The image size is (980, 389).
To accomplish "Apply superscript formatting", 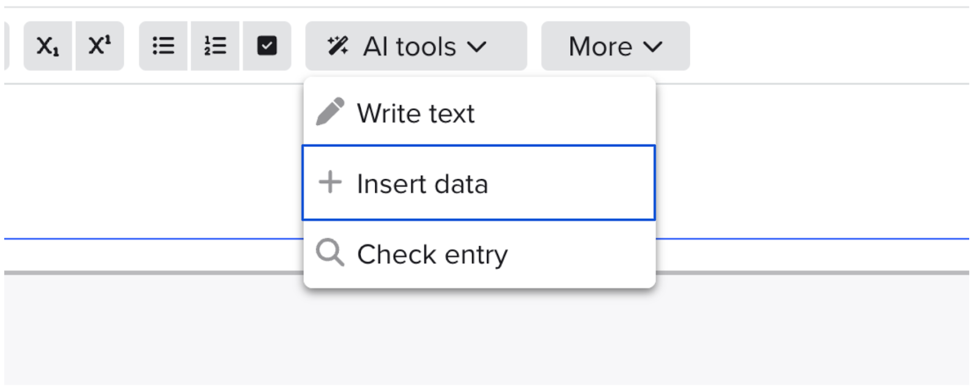I will tap(100, 46).
